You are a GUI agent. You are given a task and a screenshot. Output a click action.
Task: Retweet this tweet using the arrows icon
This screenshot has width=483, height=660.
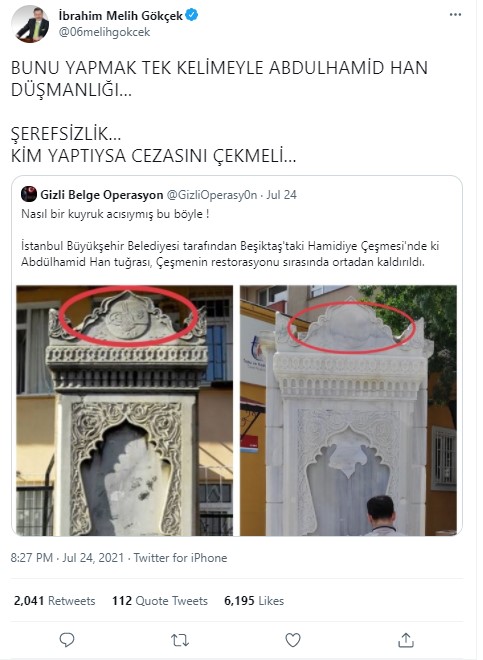[180, 640]
